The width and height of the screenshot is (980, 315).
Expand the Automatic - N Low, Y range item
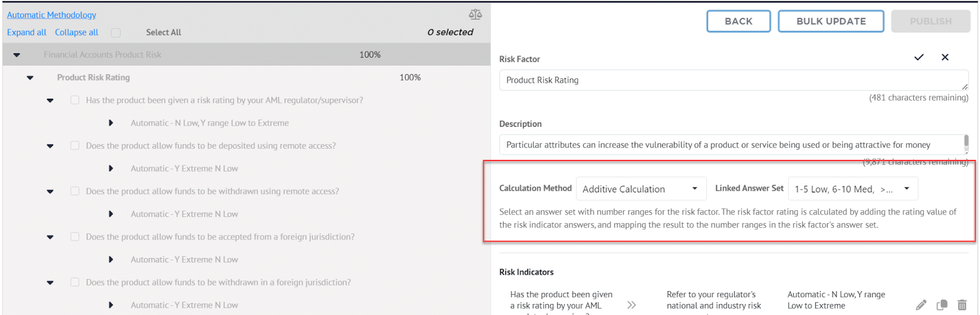(111, 123)
